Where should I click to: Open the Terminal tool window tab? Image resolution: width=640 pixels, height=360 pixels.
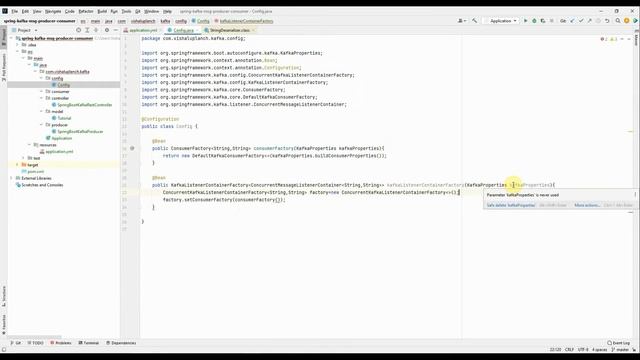[x=89, y=343]
